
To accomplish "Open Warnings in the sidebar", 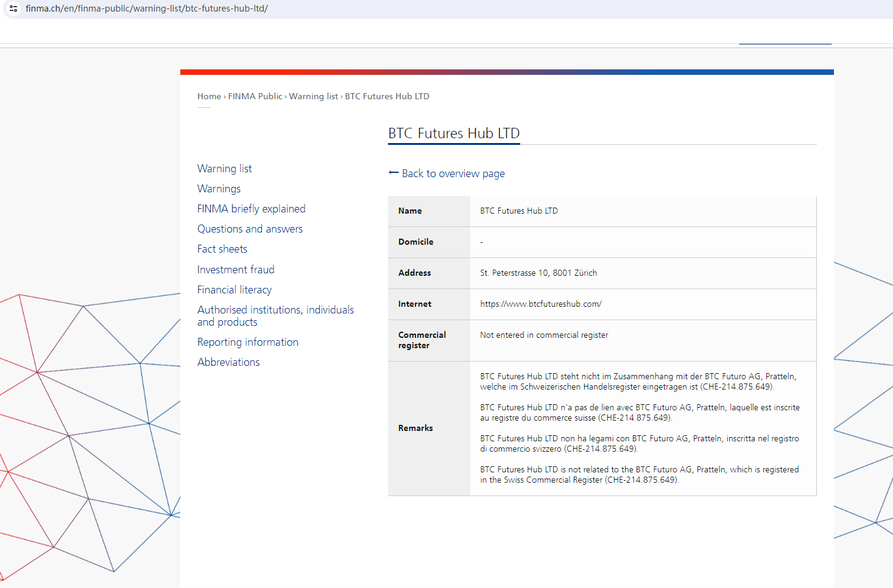I will [x=219, y=189].
